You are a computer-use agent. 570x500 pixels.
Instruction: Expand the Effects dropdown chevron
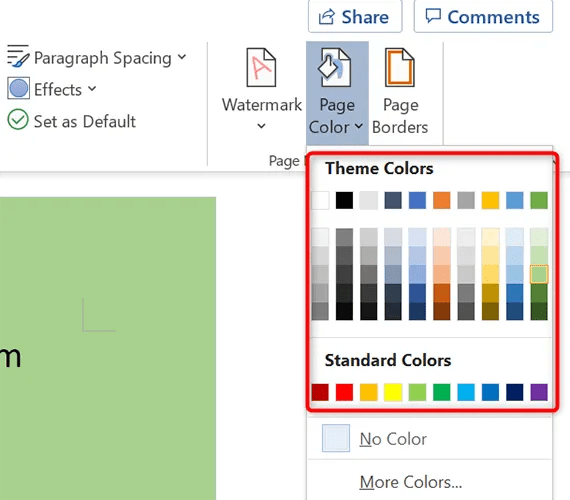(x=92, y=88)
